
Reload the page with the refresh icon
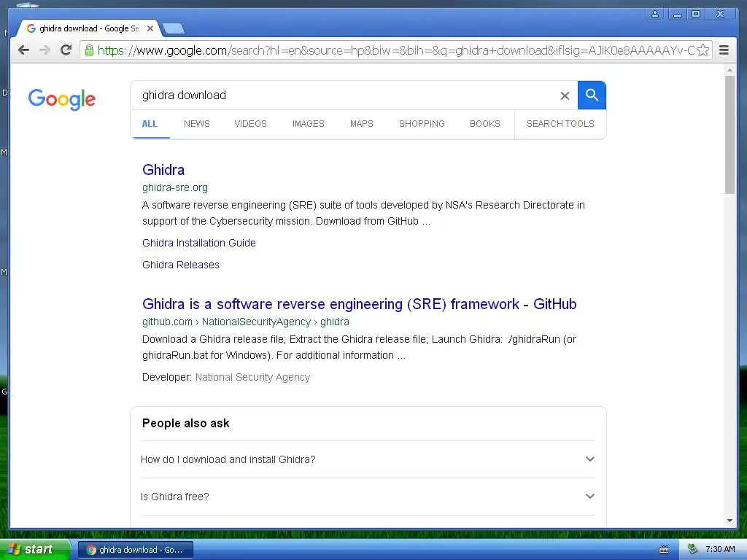(66, 50)
